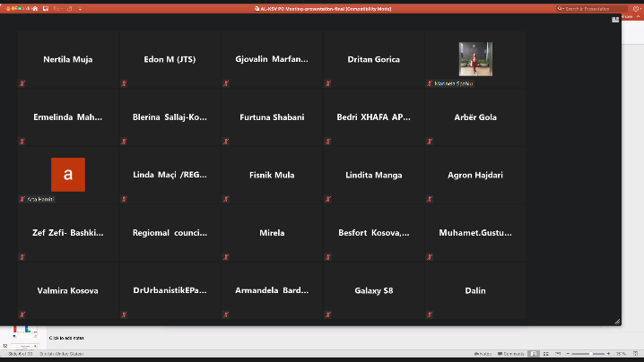Click the muted mic icon for Galaxy S8
The width and height of the screenshot is (644, 362).
click(327, 315)
